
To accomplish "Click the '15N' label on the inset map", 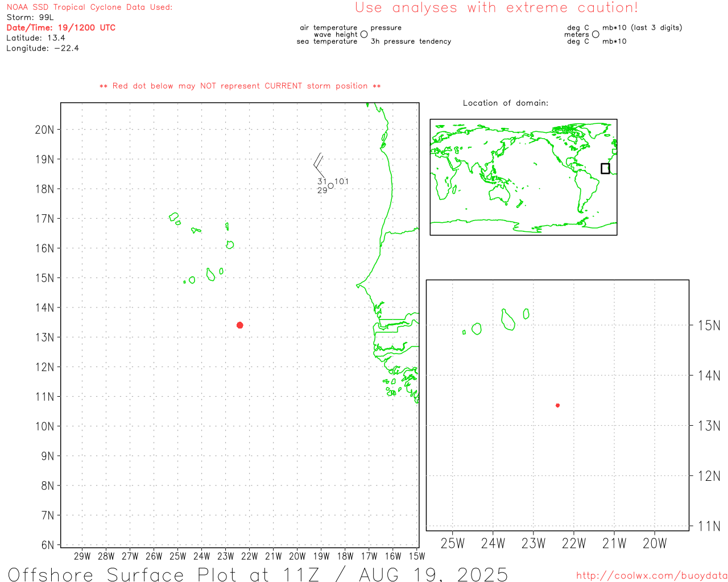I will point(709,326).
